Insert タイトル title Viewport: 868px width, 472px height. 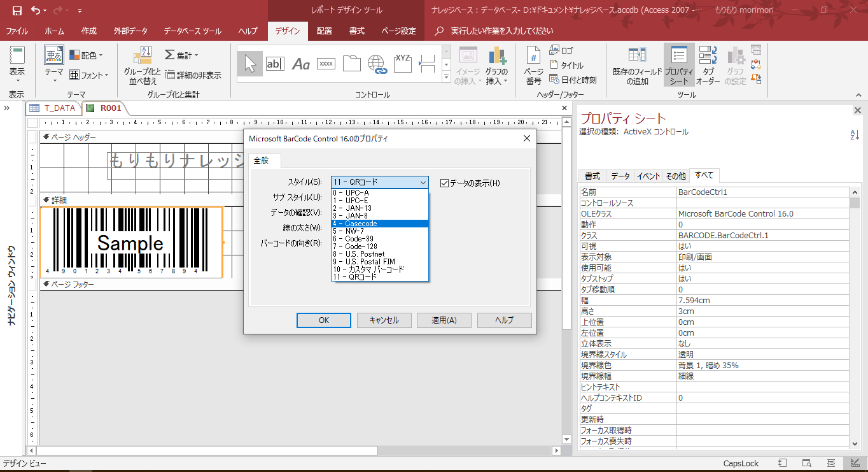(566, 65)
